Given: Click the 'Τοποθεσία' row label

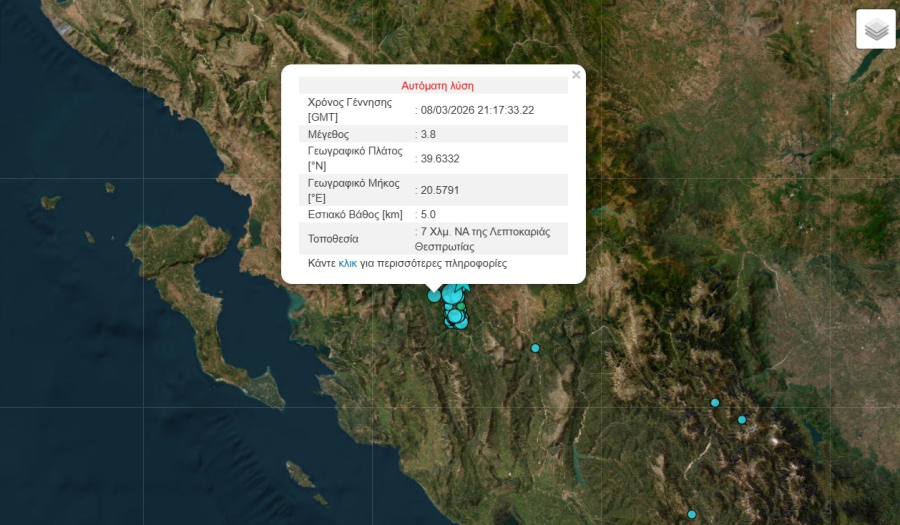Looking at the screenshot, I should pyautogui.click(x=334, y=239).
